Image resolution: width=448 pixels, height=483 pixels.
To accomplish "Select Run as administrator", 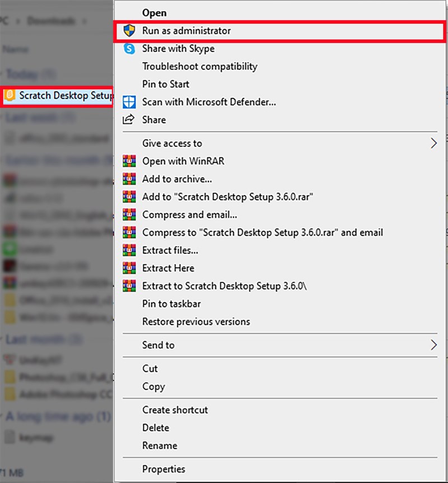I will pyautogui.click(x=279, y=31).
